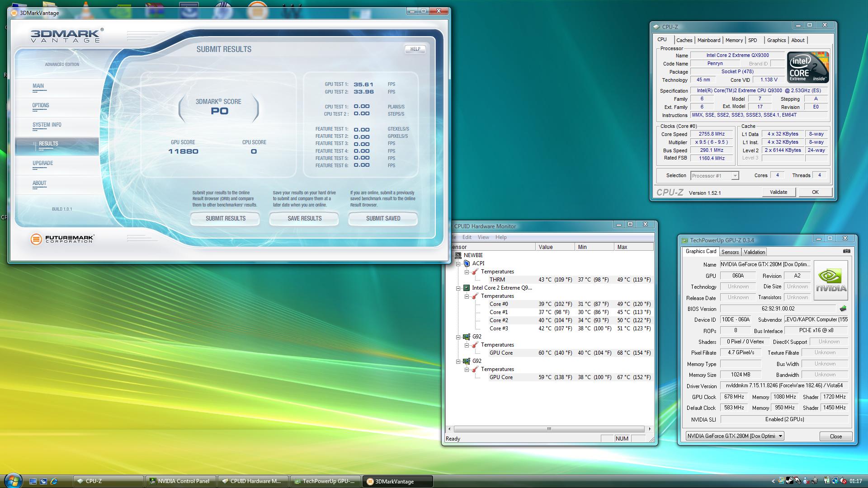Open Validation tab in GPU-Z
This screenshot has width=868, height=488.
[x=754, y=252]
